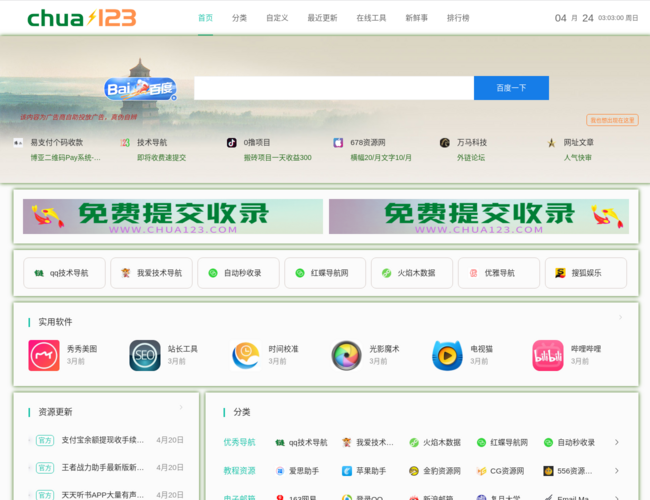Screen dimensions: 650x500
Task: Click the 万马科技 round icon
Action: 445,143
